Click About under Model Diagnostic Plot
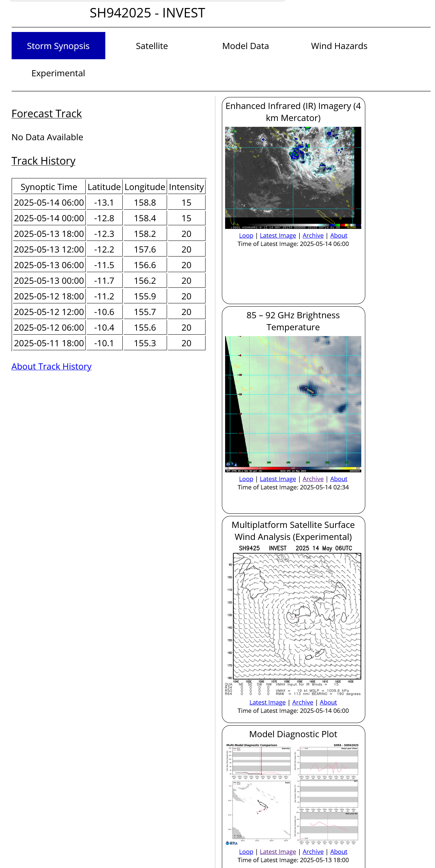The image size is (435, 868). tap(339, 852)
